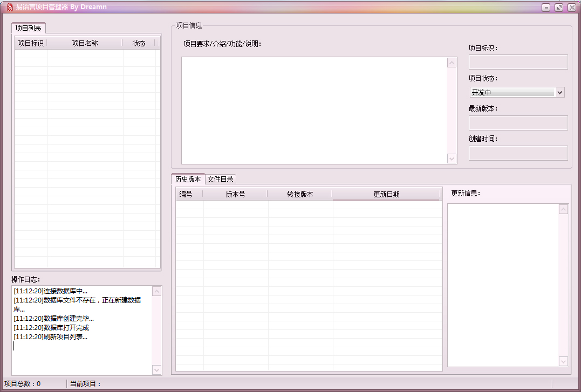Screen dimensions: 581x392
Task: Click the 操作日志 label
Action: tap(25, 279)
